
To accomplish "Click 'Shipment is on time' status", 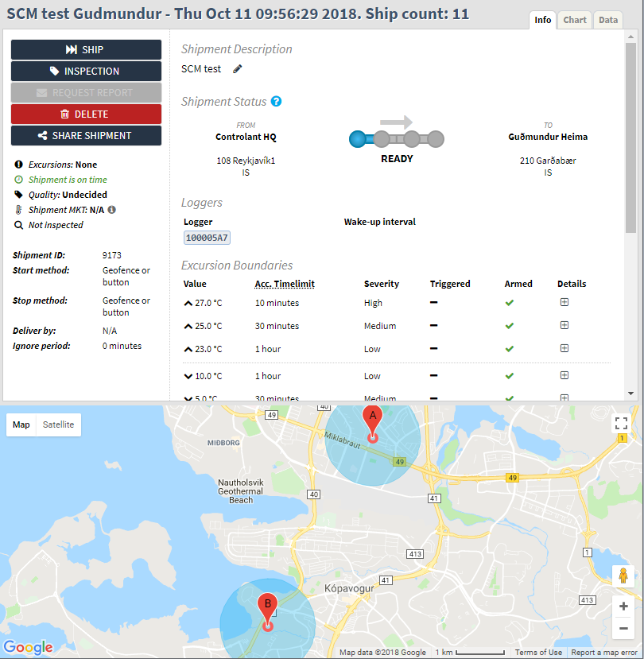I will (x=61, y=180).
